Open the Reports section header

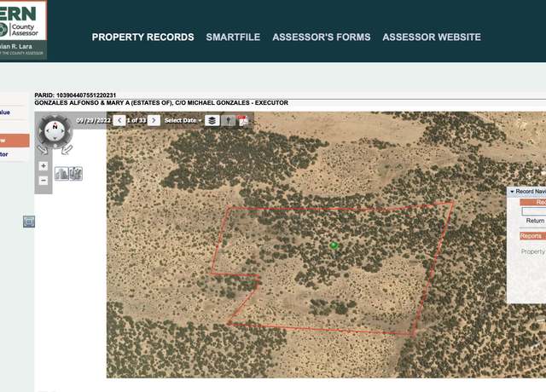click(532, 236)
